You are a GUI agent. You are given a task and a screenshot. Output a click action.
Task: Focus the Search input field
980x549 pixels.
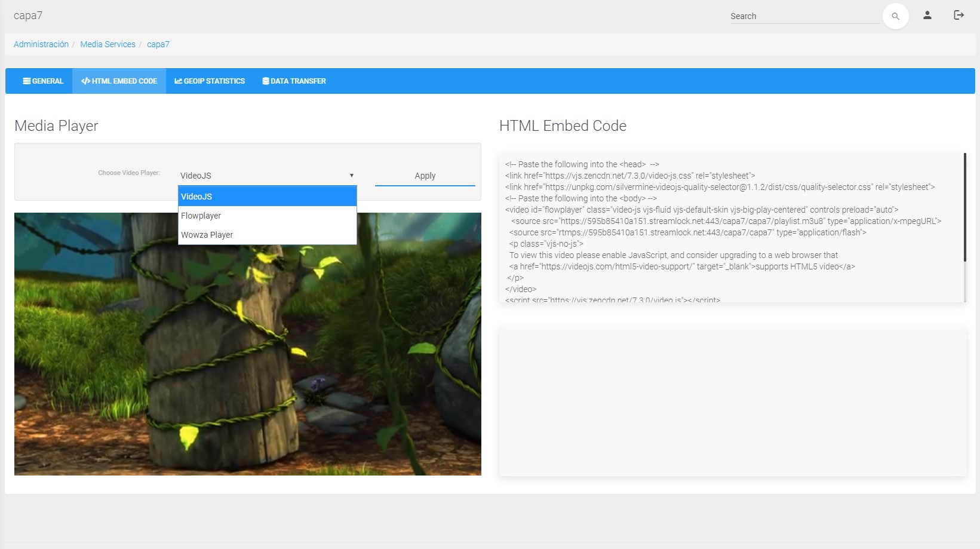coord(803,16)
